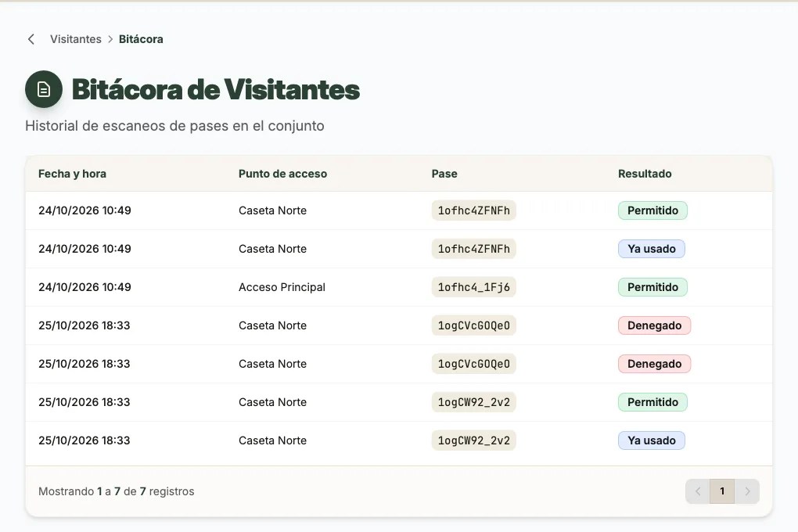Click the document icon beside the page title
This screenshot has width=798, height=532.
[x=44, y=89]
